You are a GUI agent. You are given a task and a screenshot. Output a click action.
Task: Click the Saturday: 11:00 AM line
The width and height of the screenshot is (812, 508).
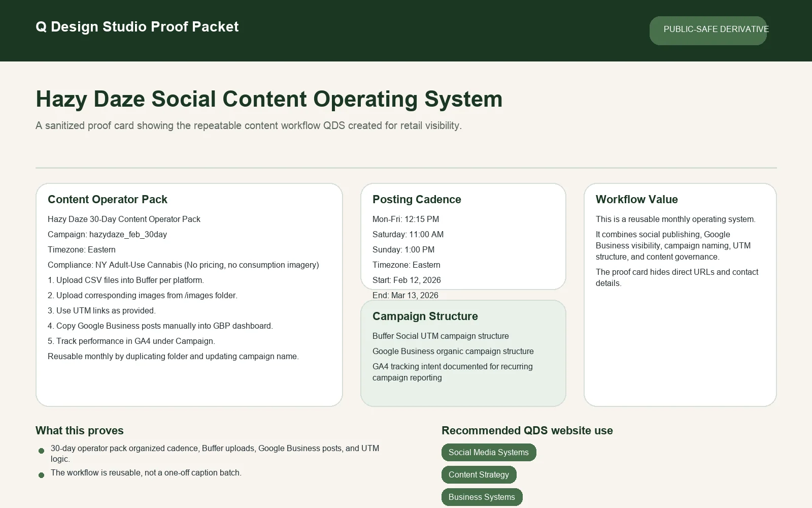[408, 234]
